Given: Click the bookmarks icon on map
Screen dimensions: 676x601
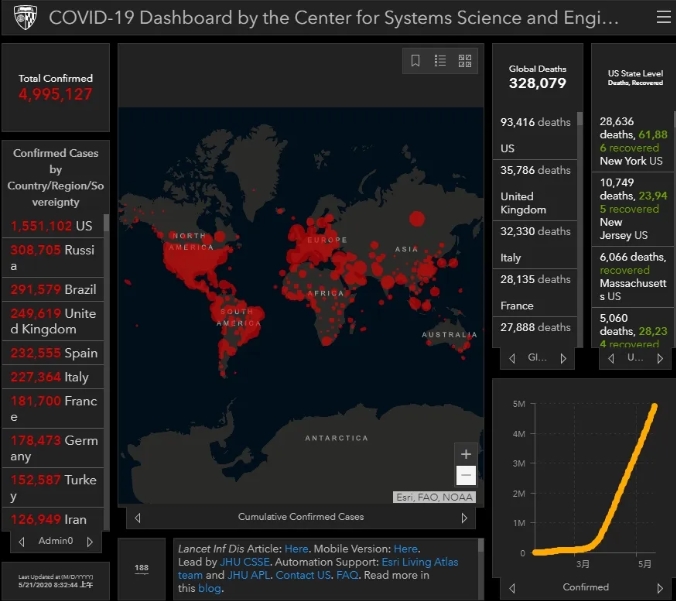Looking at the screenshot, I should (x=416, y=61).
